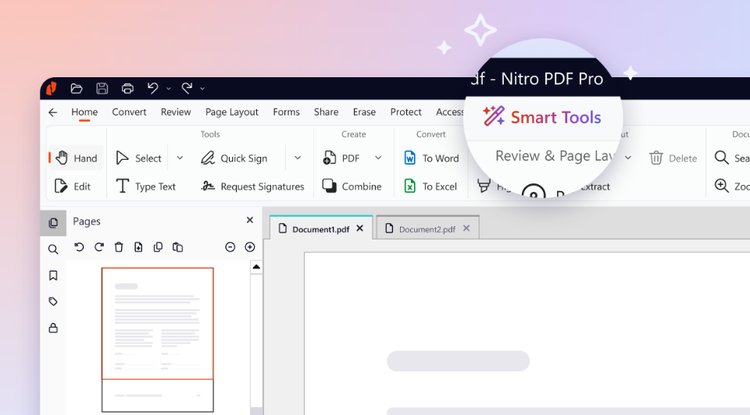
Task: Expand dropdown arrow left of Delete
Action: 628,157
